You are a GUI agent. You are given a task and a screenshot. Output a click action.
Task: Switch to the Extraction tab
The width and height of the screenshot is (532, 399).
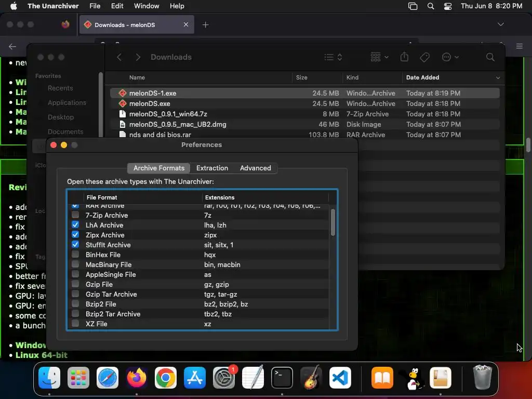[212, 168]
